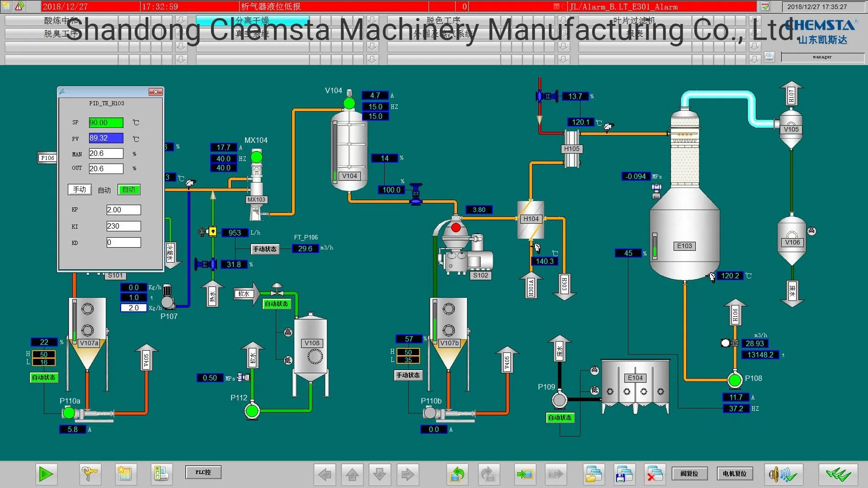
Task: Click the 电机复位 motor reset button
Action: (x=735, y=474)
